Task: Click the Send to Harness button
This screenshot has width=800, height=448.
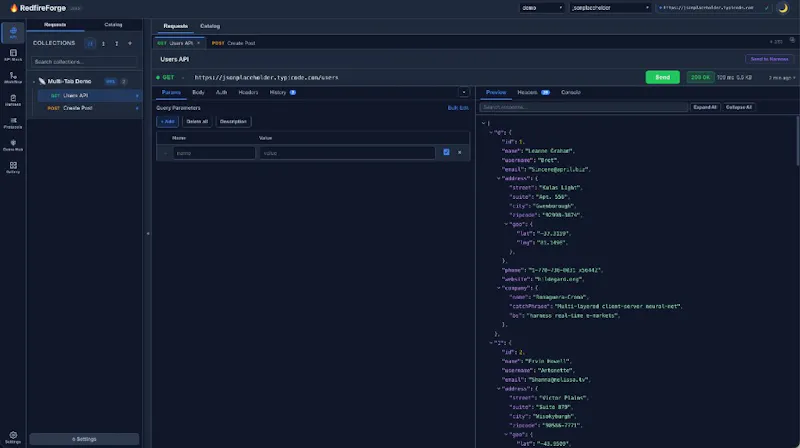Action: coord(769,59)
